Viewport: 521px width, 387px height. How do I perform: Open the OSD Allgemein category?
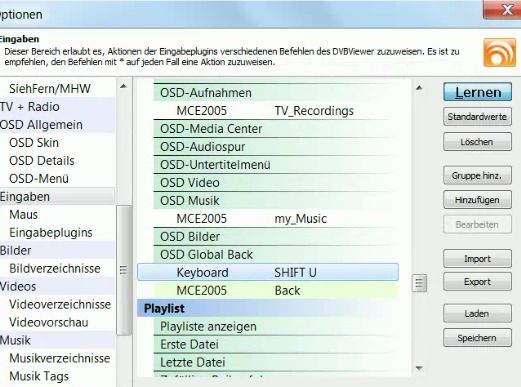(41, 125)
